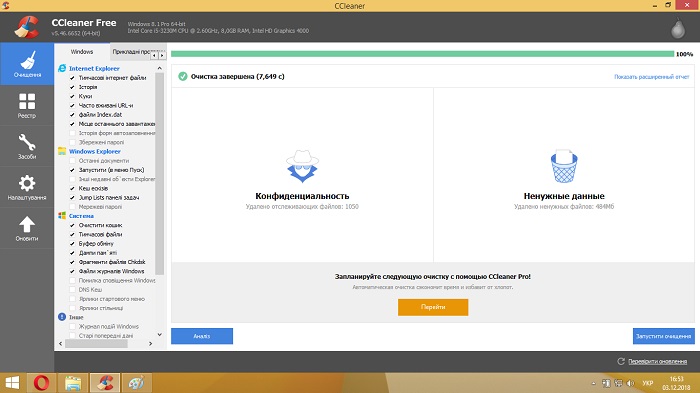
Task: Launch Opera from the taskbar
Action: coord(42,383)
